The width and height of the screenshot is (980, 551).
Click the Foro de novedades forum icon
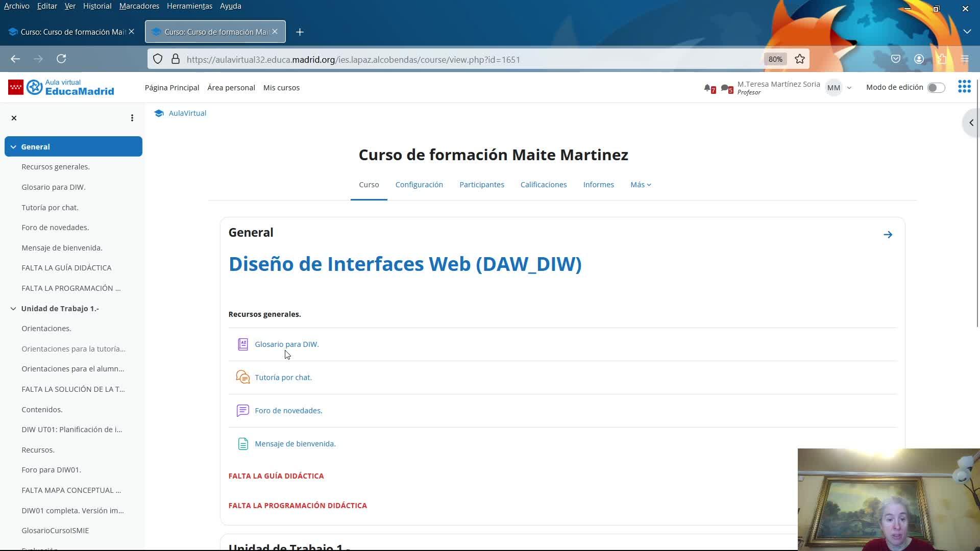[243, 411]
